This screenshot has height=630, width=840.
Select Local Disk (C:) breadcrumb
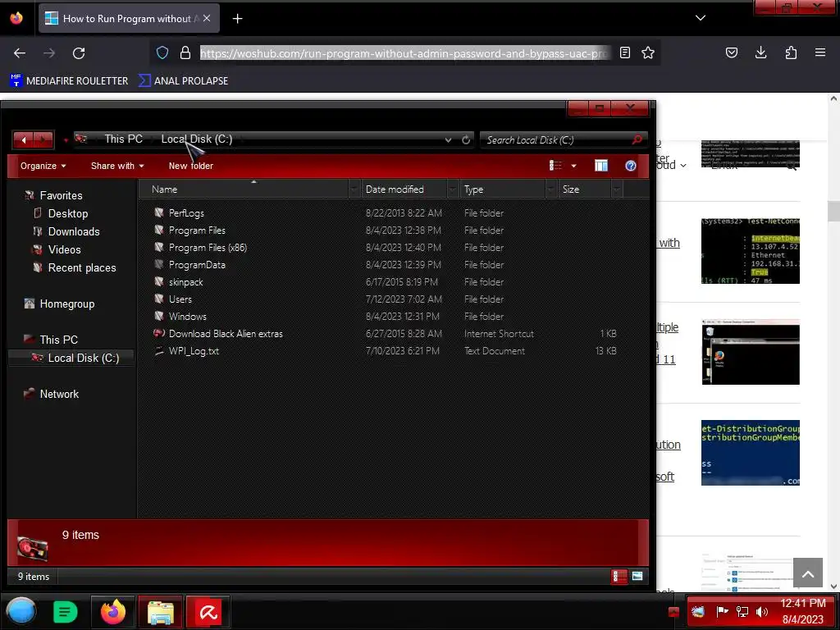coord(197,139)
